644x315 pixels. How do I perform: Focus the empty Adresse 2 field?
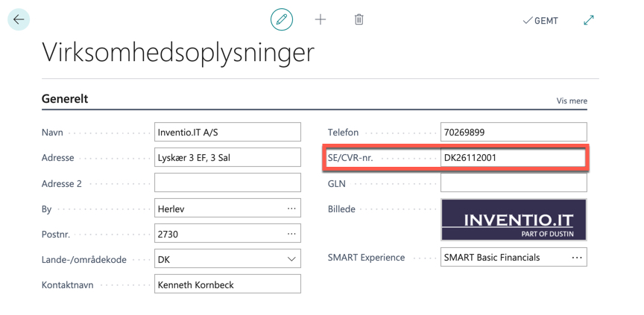point(227,182)
